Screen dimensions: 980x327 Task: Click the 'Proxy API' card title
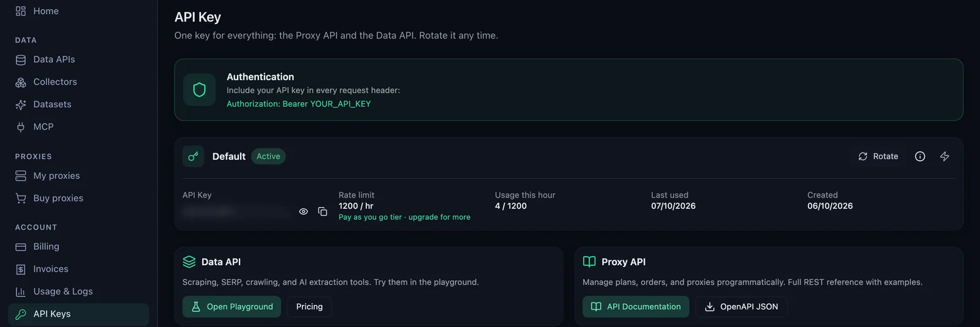point(624,262)
